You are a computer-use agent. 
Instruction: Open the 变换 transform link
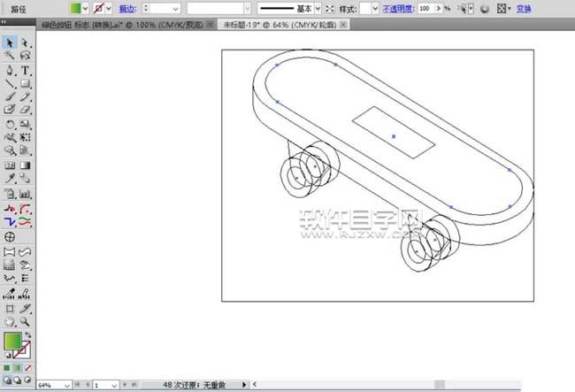click(x=524, y=9)
